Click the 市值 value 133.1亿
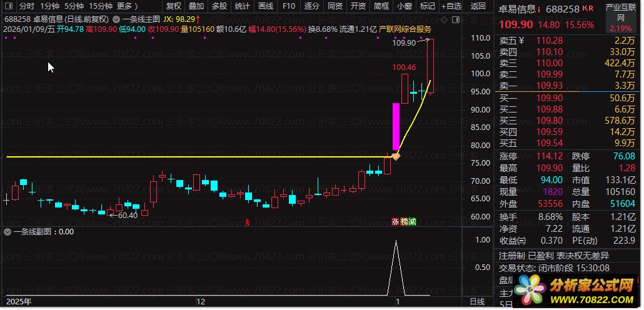The width and height of the screenshot is (644, 310). point(620,180)
